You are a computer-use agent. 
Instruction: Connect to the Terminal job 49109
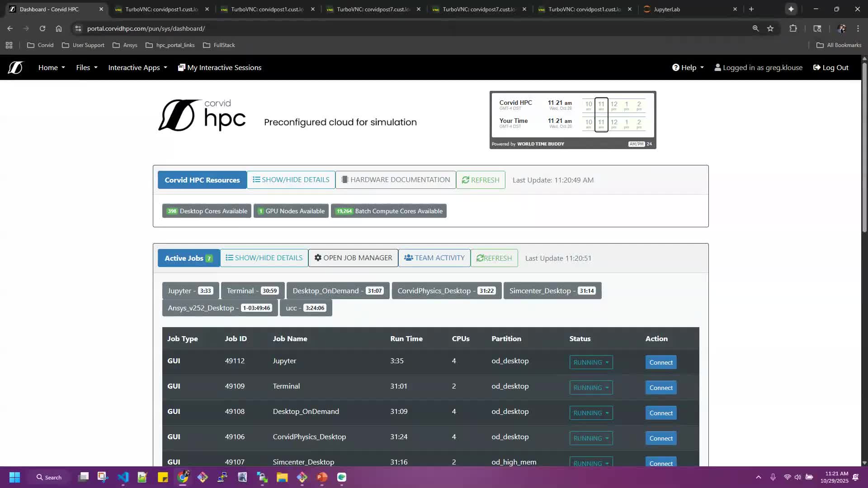pos(661,388)
